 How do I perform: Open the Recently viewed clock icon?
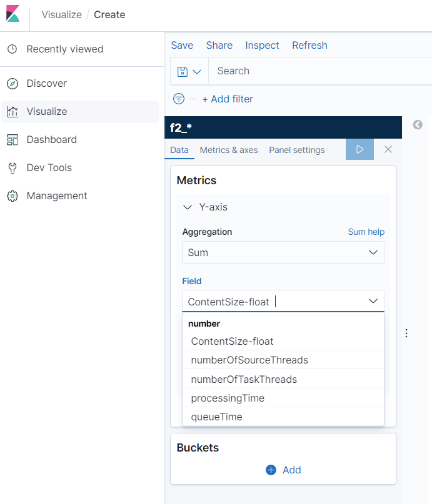pyautogui.click(x=13, y=49)
